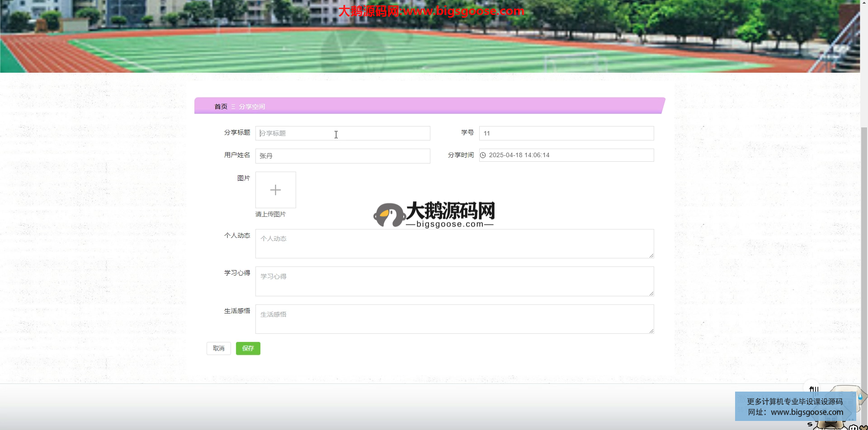Click the www.bigsgoose.com banner at bottom right
This screenshot has width=868, height=430.
[795, 407]
